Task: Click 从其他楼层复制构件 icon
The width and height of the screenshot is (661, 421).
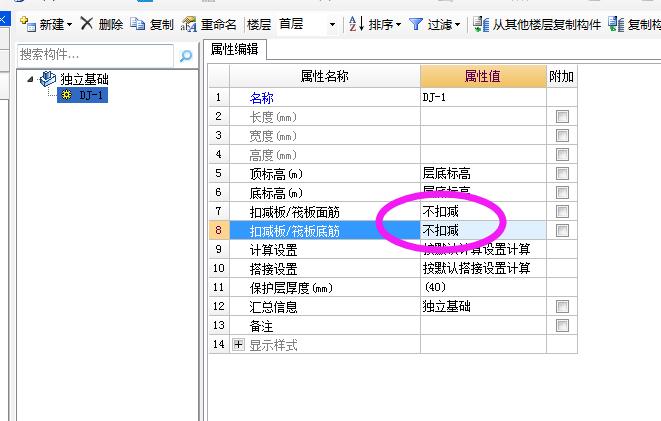Action: tap(481, 24)
